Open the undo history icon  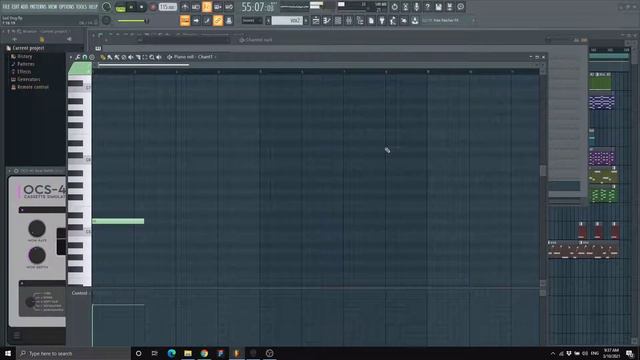(394, 7)
